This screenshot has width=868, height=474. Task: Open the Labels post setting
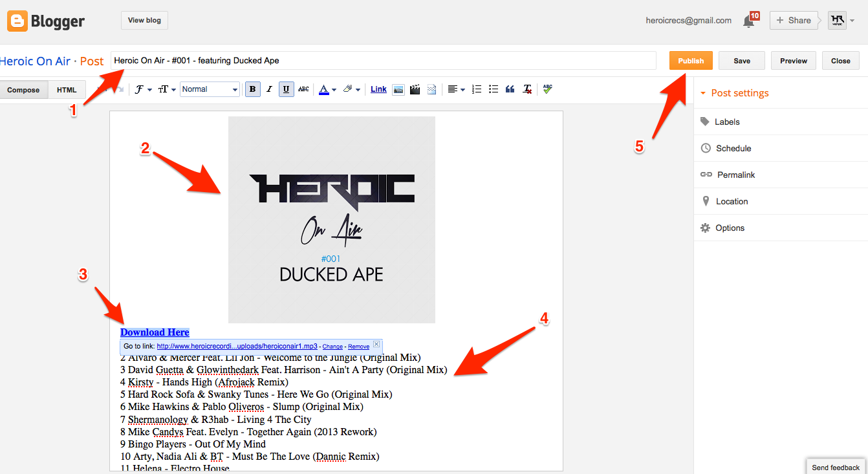point(727,122)
